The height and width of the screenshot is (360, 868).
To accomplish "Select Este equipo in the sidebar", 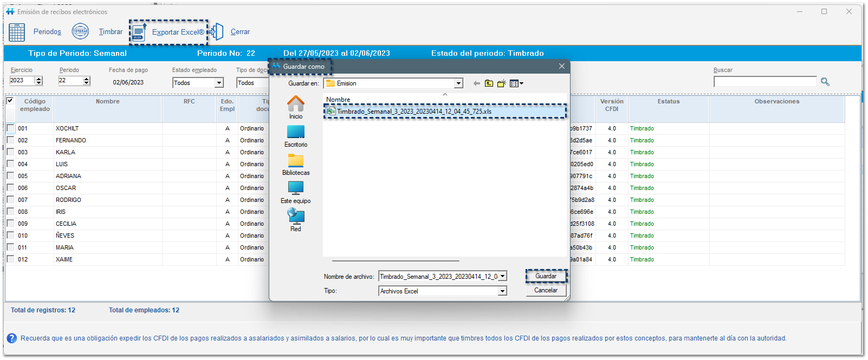I will coord(295,193).
